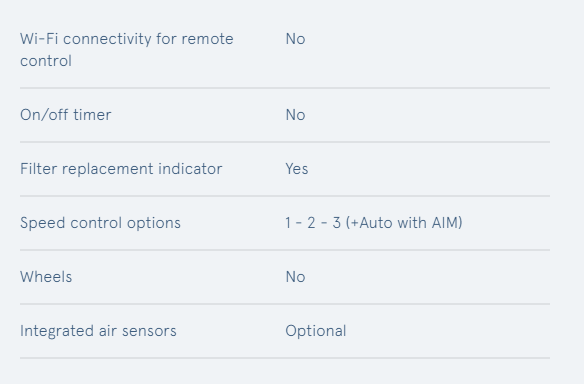Select the 'Optional' value for air sensors

pyautogui.click(x=316, y=331)
